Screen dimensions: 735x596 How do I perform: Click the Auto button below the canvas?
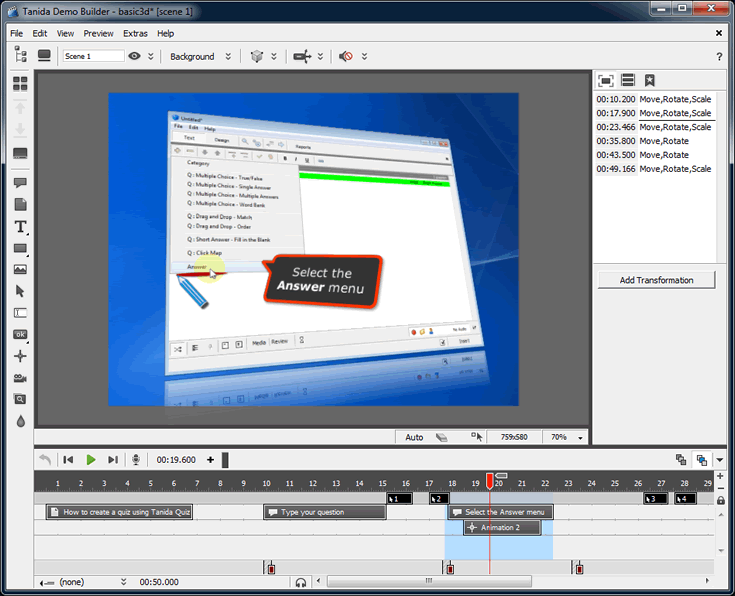click(414, 437)
